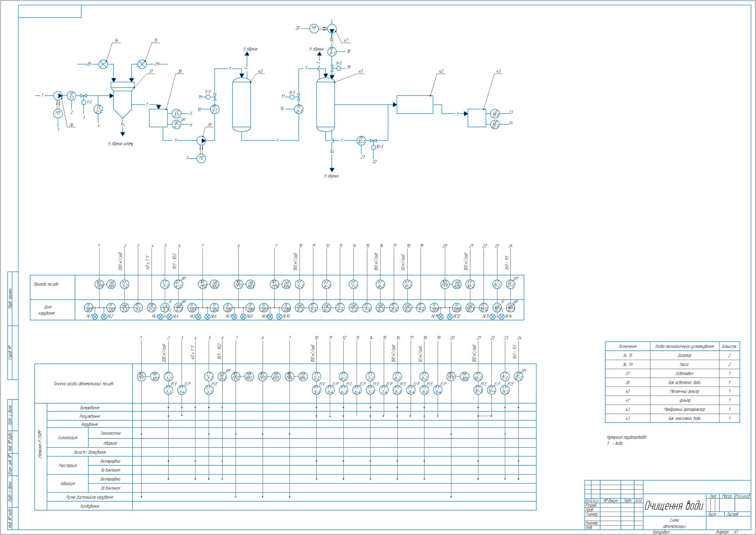The image size is (756, 535).
Task: Select the 'Мембранний фотореактор' table cell
Action: pos(684,409)
